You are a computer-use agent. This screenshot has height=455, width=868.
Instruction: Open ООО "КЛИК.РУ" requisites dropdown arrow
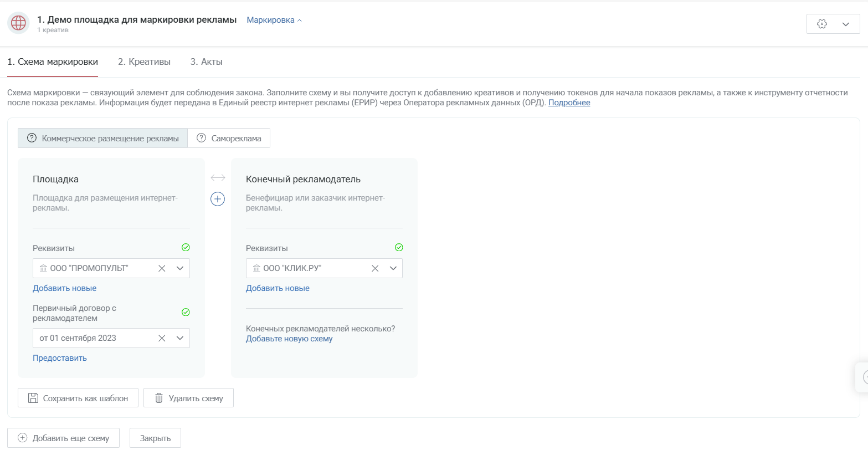pos(393,268)
